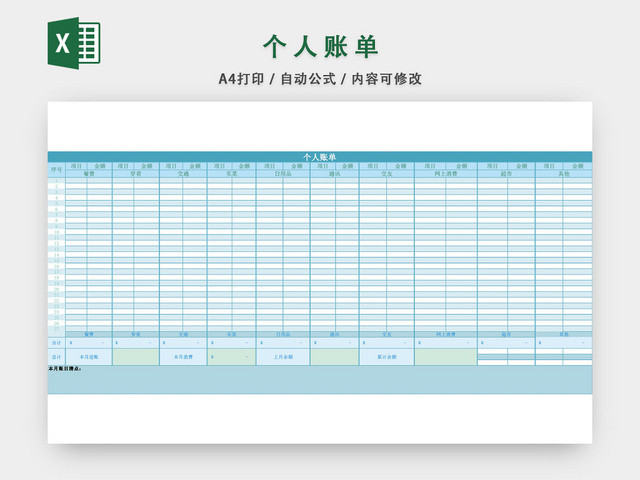640x480 pixels.
Task: Click the 本月进账 label cell
Action: (x=89, y=357)
